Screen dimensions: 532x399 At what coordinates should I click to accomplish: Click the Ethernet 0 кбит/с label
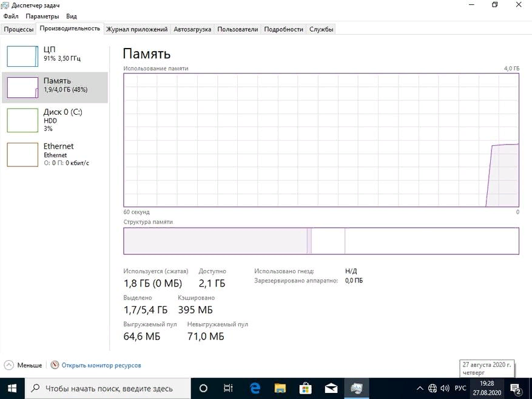coord(66,154)
